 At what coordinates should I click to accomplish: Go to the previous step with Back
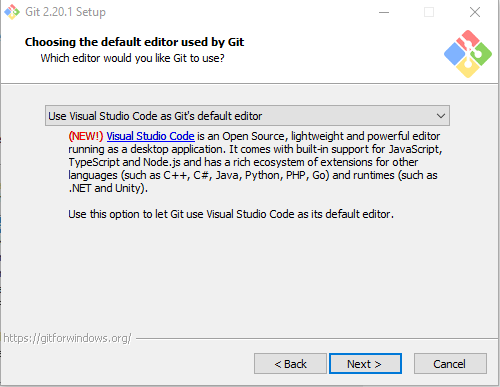point(290,364)
